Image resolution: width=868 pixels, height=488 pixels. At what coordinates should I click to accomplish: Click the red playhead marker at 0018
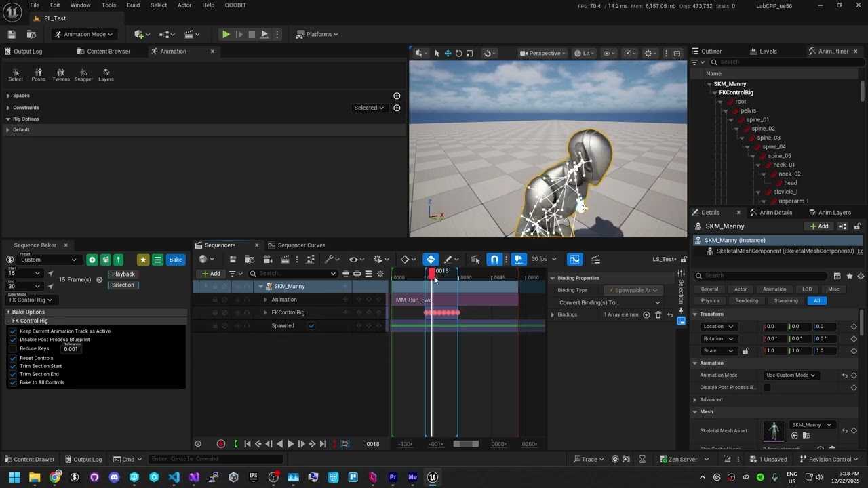pyautogui.click(x=432, y=272)
